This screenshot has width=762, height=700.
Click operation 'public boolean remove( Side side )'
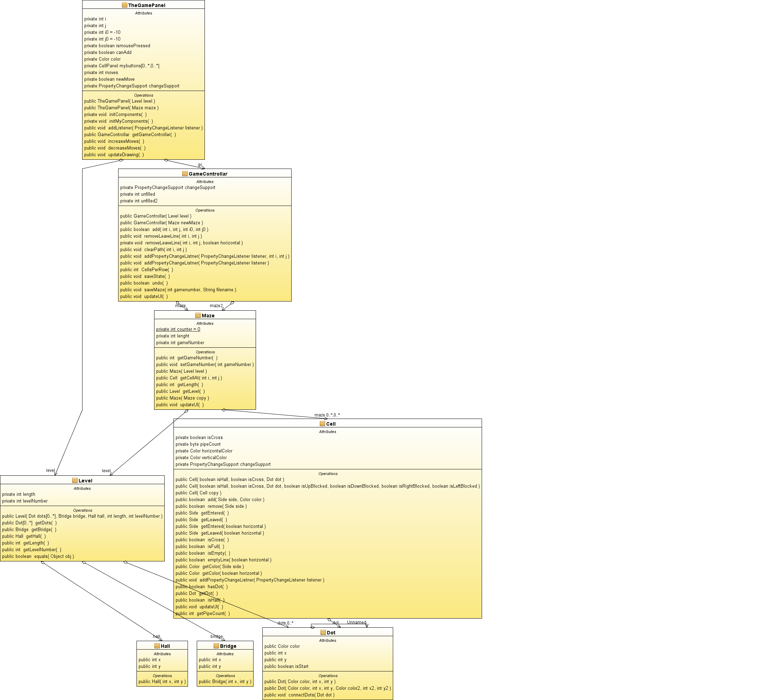[x=211, y=506]
